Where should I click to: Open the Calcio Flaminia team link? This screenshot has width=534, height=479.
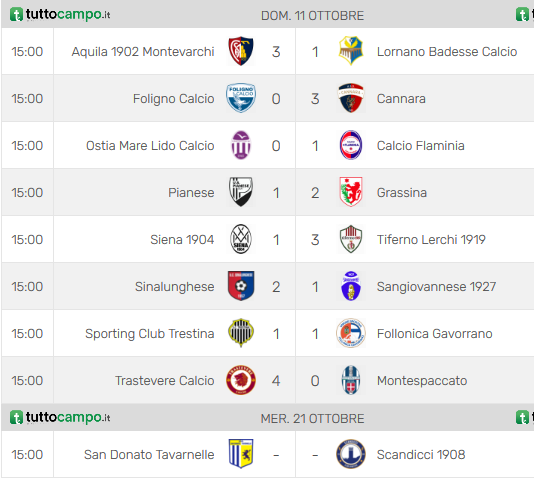click(x=420, y=146)
